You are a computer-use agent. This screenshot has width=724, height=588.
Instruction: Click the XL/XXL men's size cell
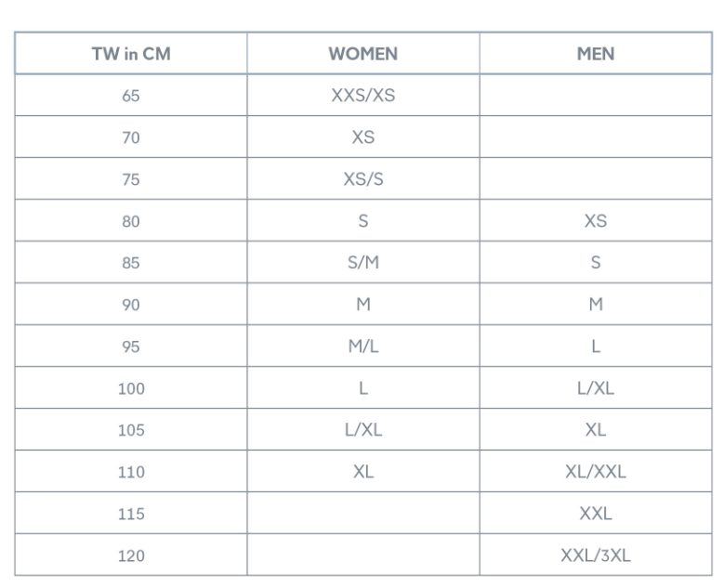point(596,472)
